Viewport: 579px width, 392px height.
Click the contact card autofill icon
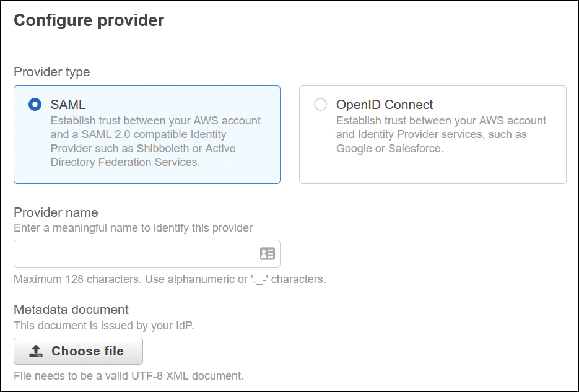tap(268, 253)
